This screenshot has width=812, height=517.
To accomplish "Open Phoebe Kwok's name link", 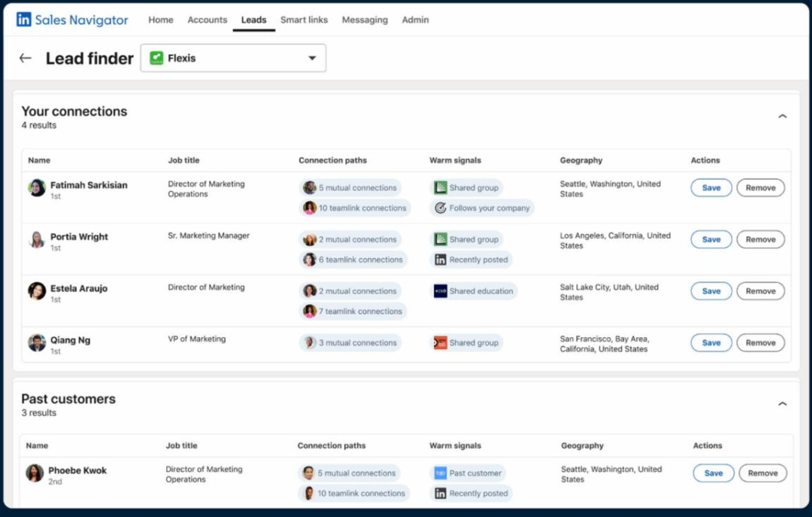I will (77, 470).
